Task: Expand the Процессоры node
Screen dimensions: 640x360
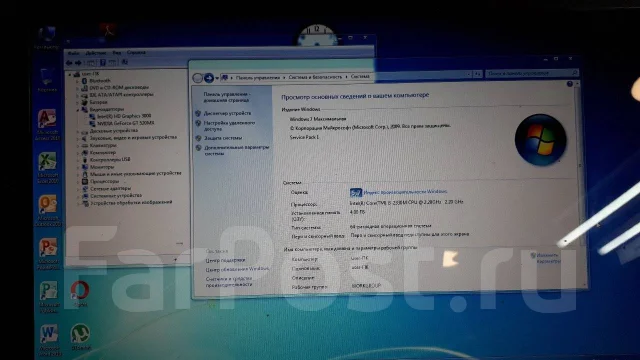Action: [78, 182]
